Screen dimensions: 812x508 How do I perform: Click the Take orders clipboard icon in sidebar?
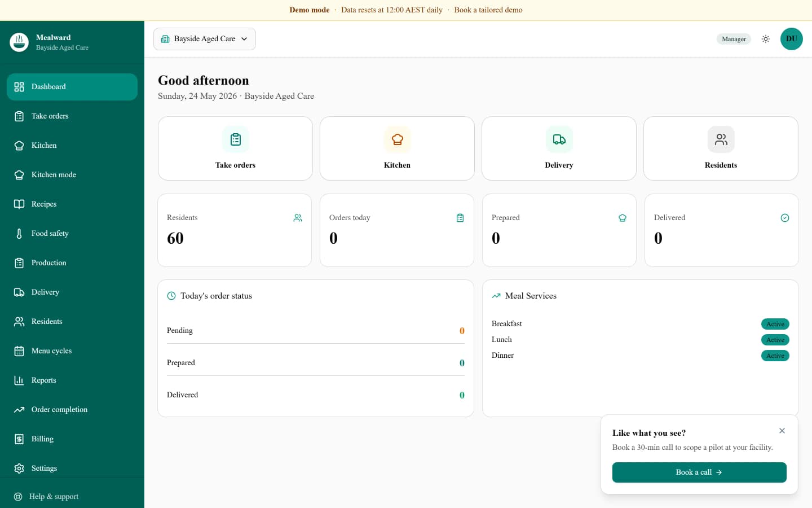coord(19,116)
